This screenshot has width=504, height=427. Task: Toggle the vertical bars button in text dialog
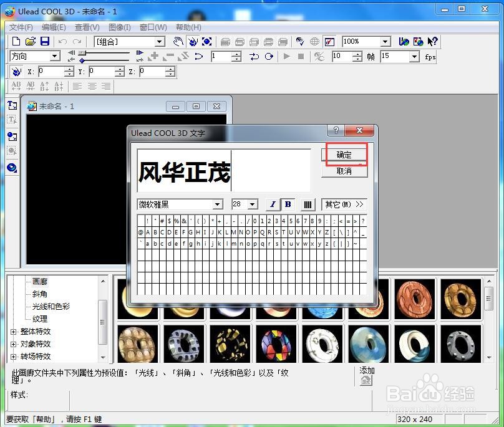(308, 204)
